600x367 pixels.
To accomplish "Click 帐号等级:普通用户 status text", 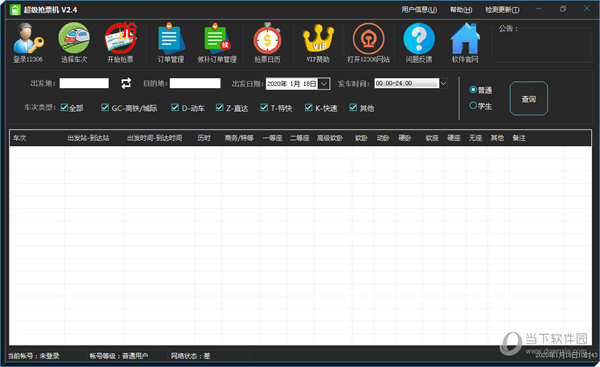I will tap(119, 356).
